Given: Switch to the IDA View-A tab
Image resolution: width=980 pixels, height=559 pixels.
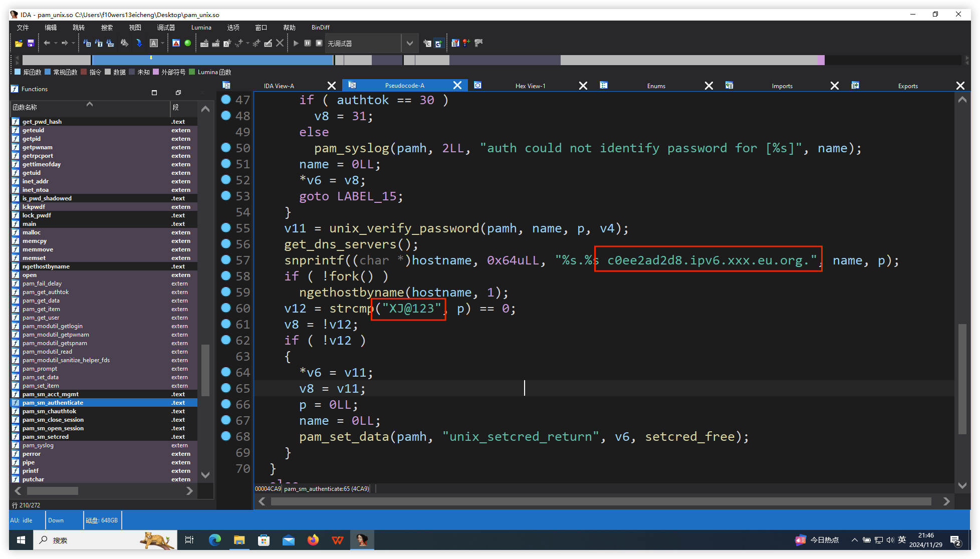Looking at the screenshot, I should pos(279,86).
